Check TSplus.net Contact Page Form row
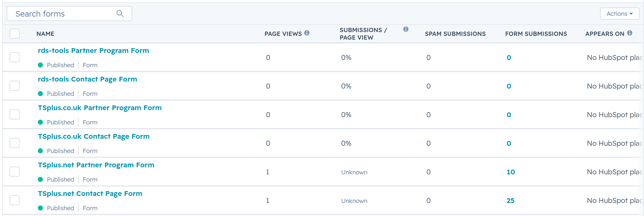 click(15, 200)
